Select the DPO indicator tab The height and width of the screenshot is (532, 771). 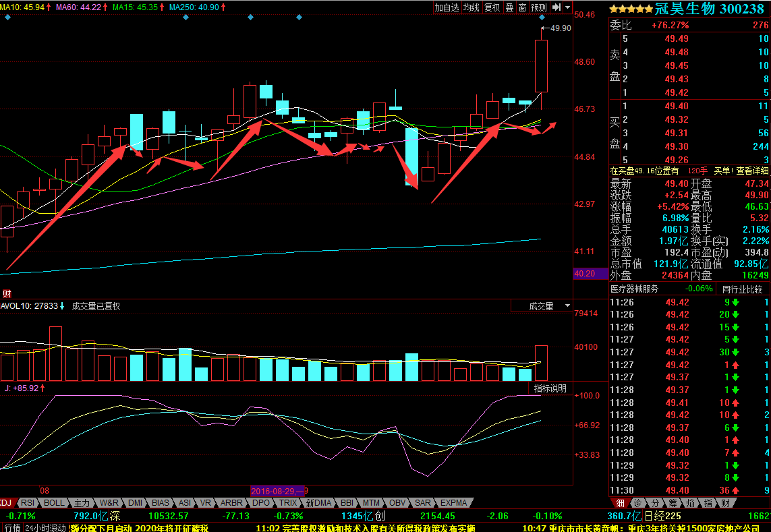[260, 502]
